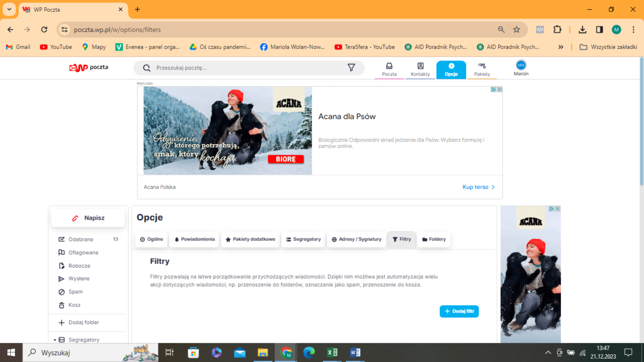Switch to the Ogólne options tab
Image resolution: width=644 pixels, height=362 pixels.
[151, 239]
